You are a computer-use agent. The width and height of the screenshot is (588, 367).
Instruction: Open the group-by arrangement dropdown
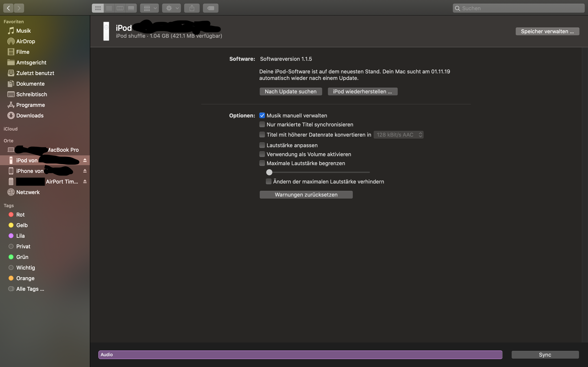(149, 8)
